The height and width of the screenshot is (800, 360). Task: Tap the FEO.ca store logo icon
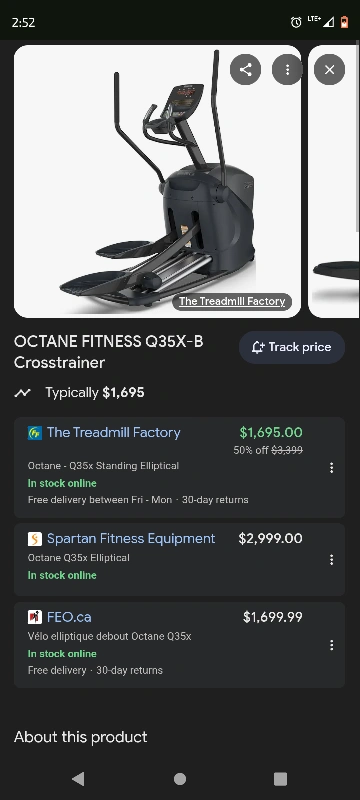pos(35,617)
